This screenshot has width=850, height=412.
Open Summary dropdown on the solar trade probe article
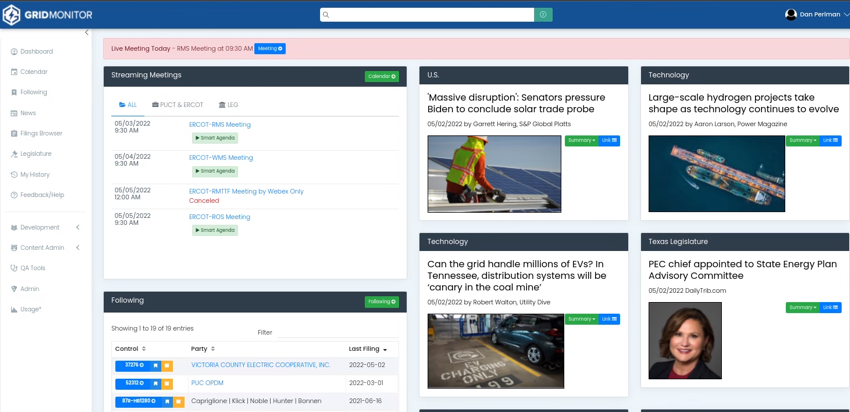(x=582, y=140)
